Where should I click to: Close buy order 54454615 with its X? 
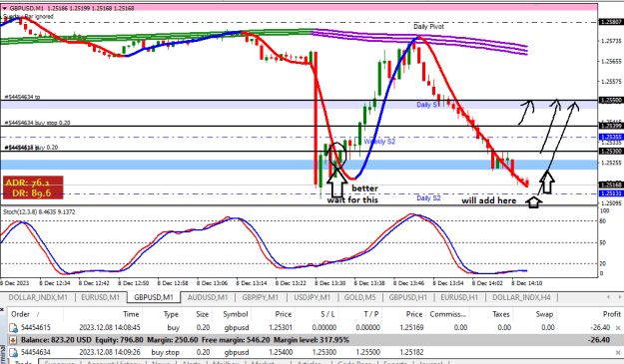pos(618,328)
